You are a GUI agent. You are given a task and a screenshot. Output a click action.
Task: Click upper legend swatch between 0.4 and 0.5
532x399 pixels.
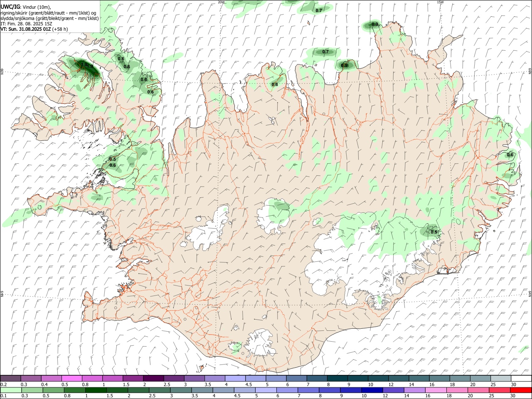point(51,379)
